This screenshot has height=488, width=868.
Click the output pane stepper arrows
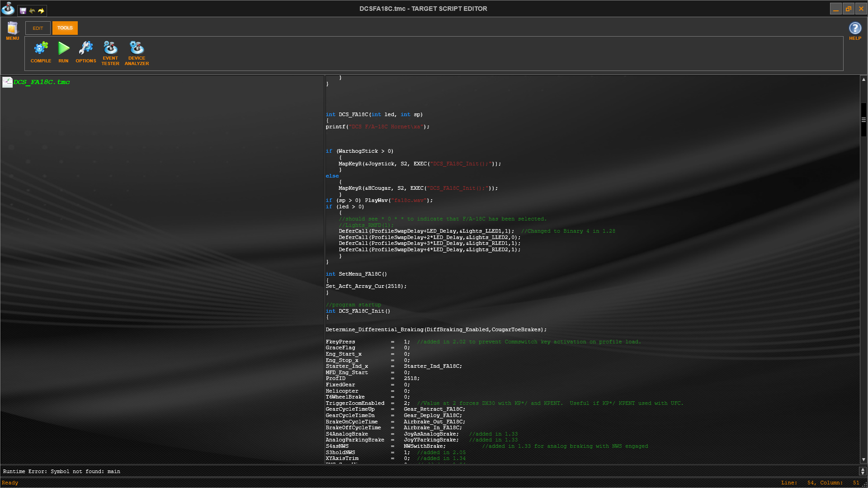863,471
